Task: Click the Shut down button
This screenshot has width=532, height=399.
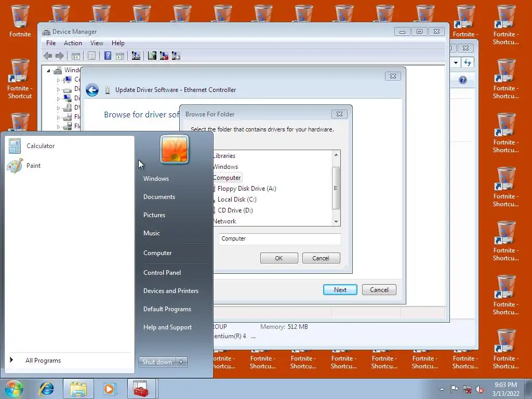Action: (x=157, y=362)
